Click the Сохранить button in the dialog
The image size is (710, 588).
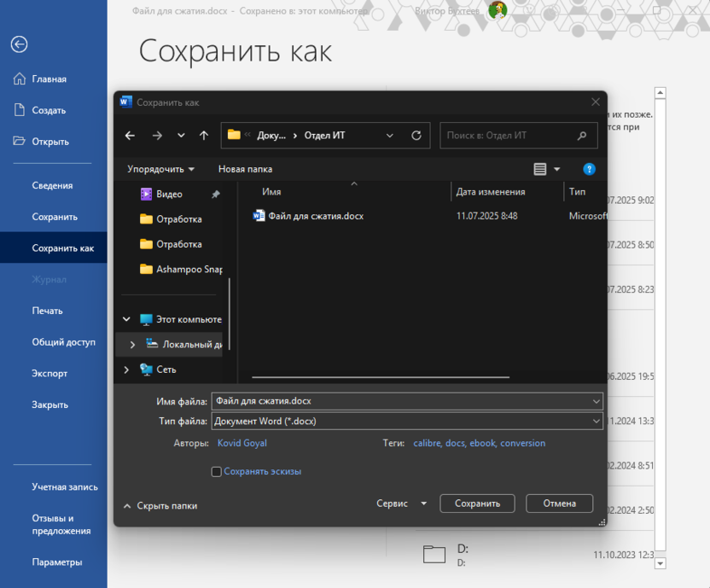point(477,504)
